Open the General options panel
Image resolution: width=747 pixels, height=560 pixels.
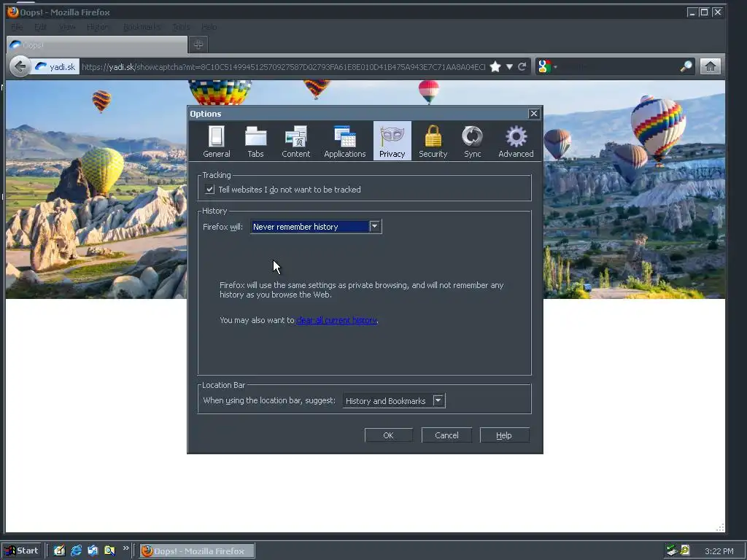pyautogui.click(x=216, y=141)
